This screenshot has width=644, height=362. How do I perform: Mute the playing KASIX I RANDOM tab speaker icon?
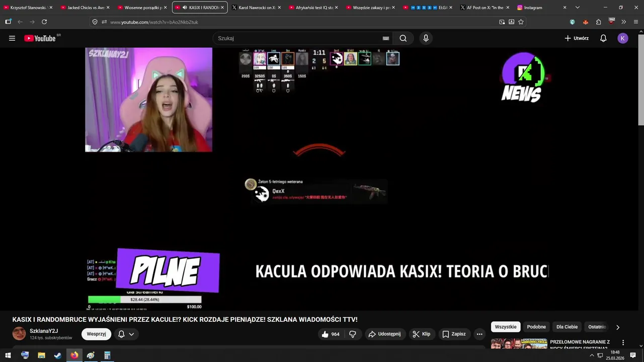coord(185,8)
